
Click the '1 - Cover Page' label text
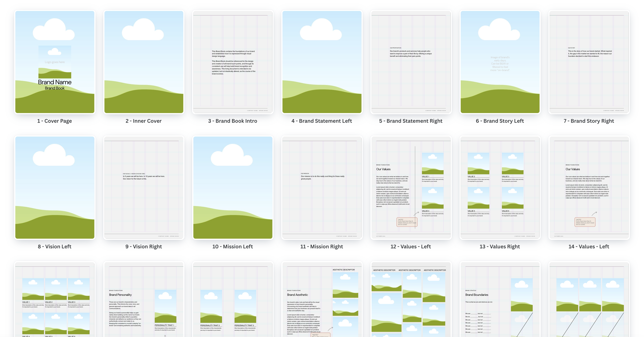pyautogui.click(x=55, y=121)
